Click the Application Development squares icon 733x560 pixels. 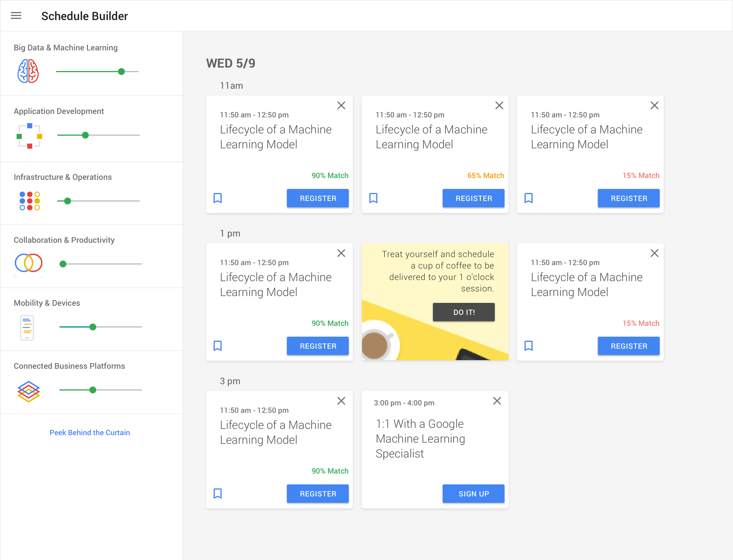(x=29, y=136)
